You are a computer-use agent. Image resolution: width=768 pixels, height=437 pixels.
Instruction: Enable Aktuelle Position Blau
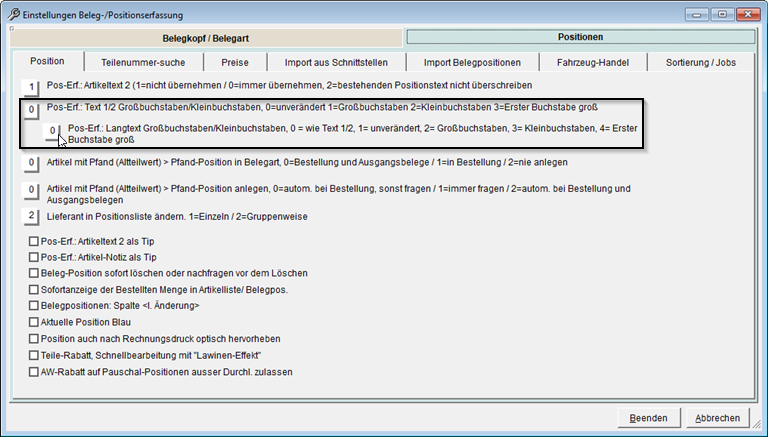(x=33, y=322)
